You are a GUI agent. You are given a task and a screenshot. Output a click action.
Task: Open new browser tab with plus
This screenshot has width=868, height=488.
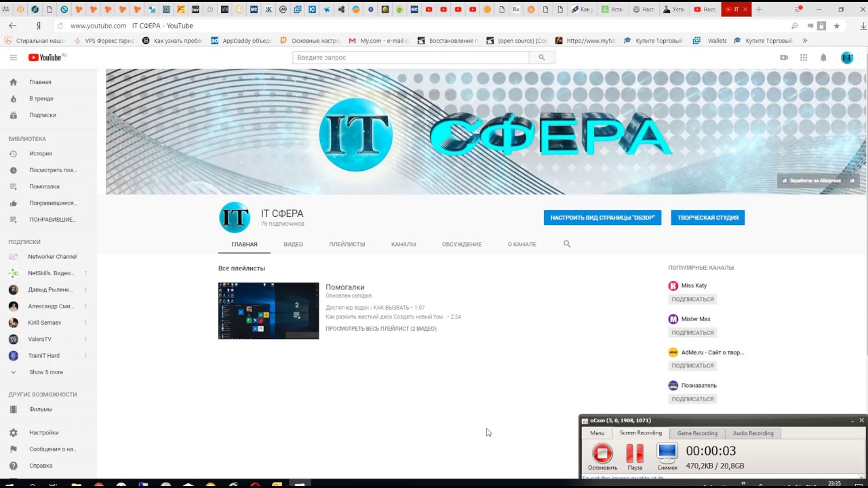[759, 9]
